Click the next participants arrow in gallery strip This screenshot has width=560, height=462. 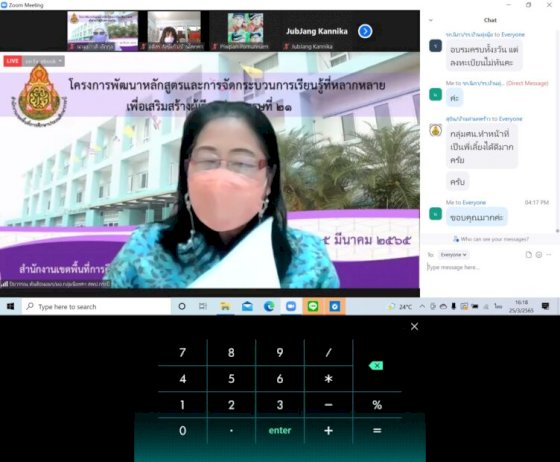pyautogui.click(x=365, y=31)
